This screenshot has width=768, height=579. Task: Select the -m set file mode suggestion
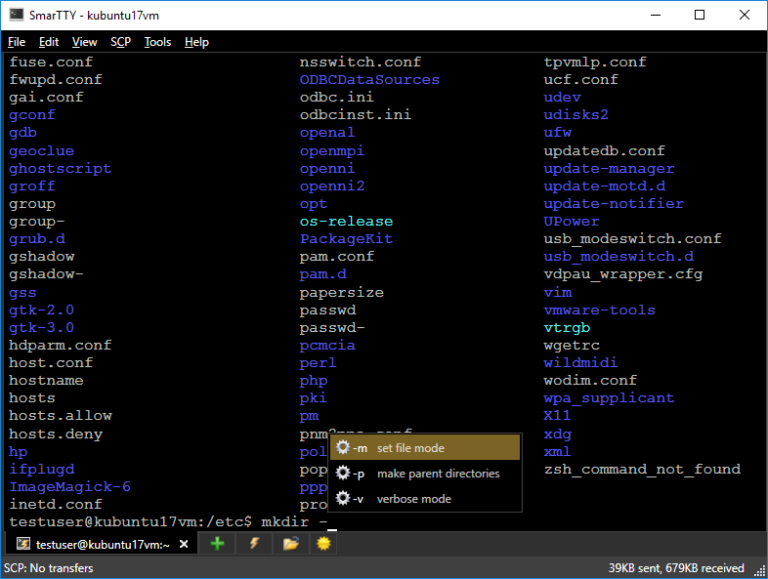pyautogui.click(x=425, y=448)
